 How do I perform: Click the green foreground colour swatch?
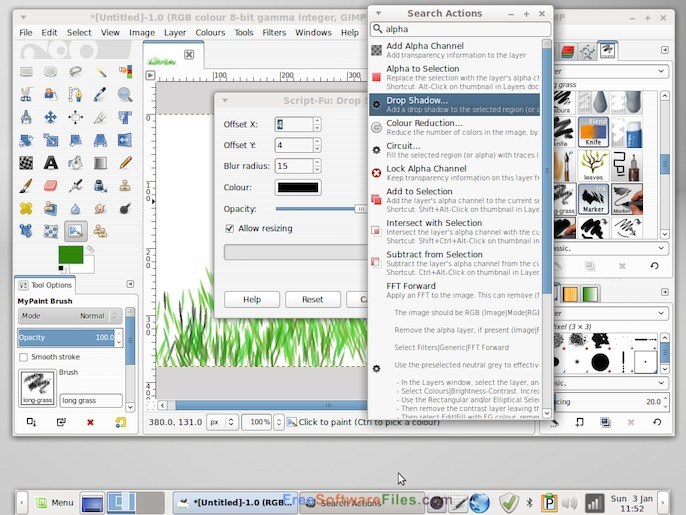(x=70, y=255)
